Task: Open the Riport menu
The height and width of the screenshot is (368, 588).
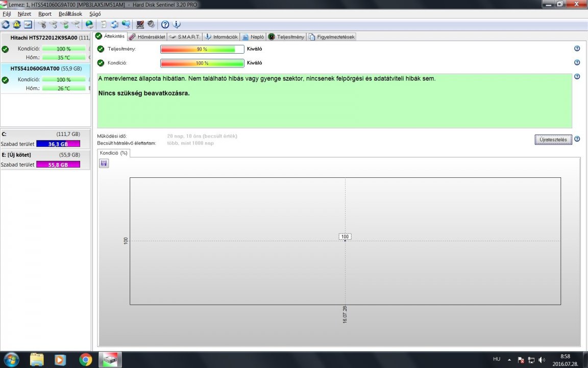Action: 44,14
